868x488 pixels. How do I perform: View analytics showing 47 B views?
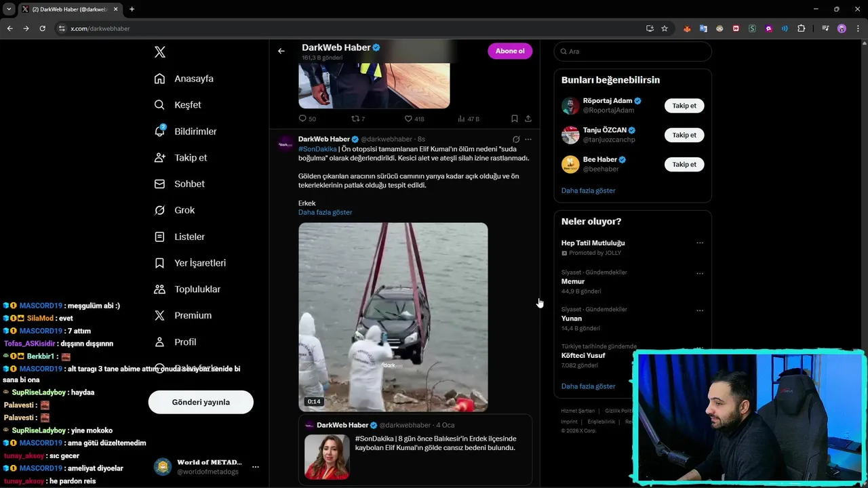pyautogui.click(x=469, y=119)
